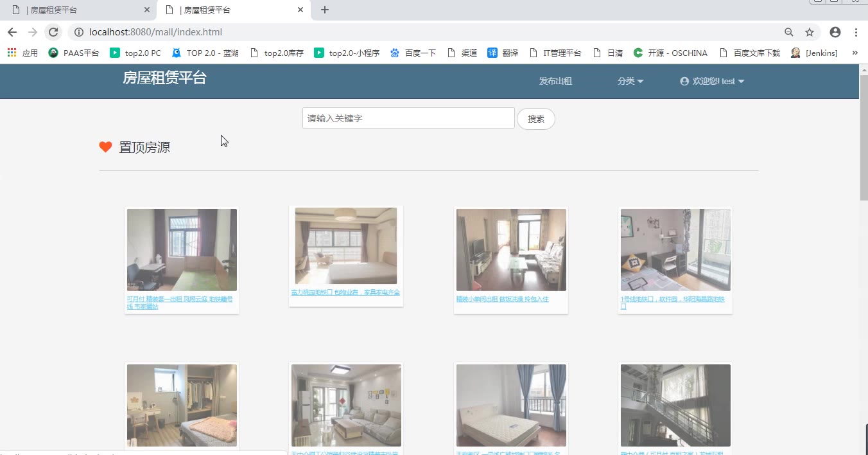Click the address bar showing localhost:8080/mall/index.html
This screenshot has height=455, width=868.
pyautogui.click(x=424, y=32)
